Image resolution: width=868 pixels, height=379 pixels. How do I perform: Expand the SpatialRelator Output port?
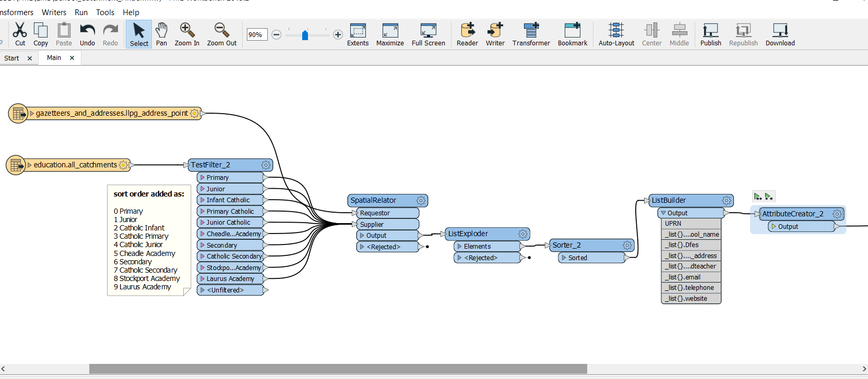[x=362, y=235]
